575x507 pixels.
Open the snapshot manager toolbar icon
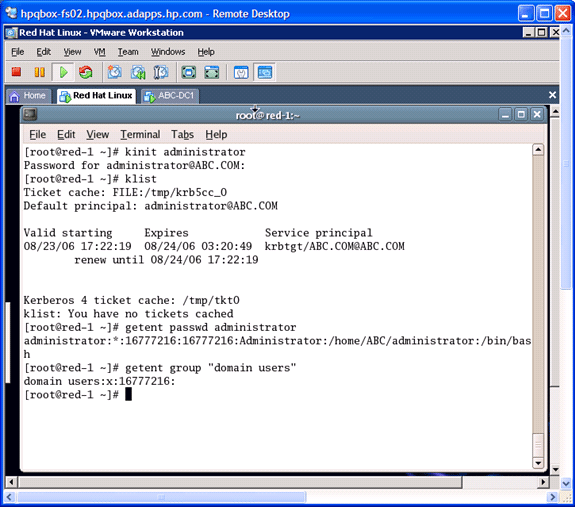(x=161, y=72)
